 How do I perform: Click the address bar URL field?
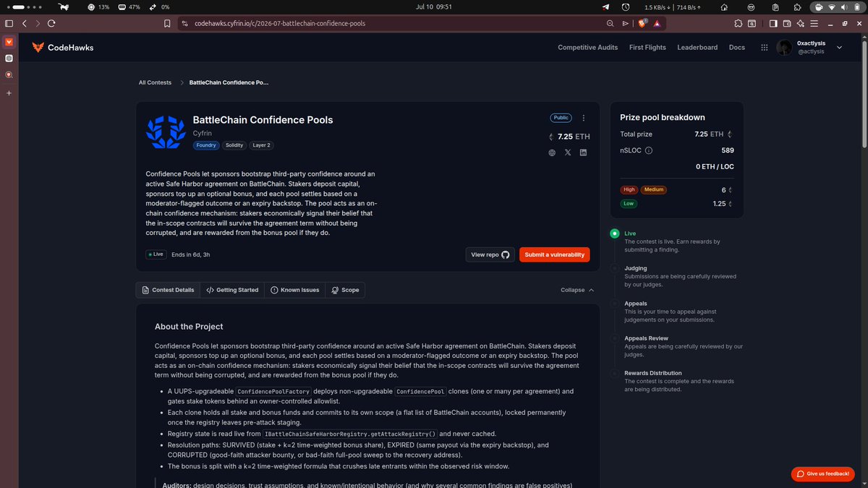coord(391,23)
